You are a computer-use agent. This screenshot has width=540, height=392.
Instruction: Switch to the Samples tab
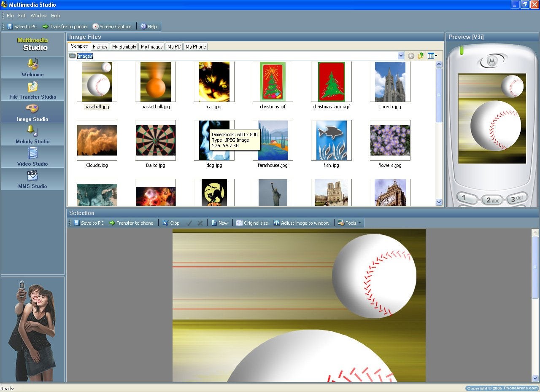pos(79,46)
